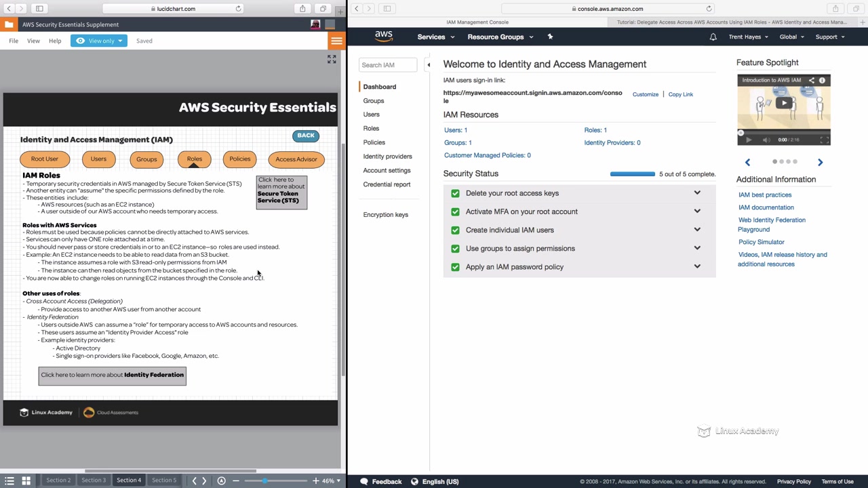The height and width of the screenshot is (488, 868).
Task: Expand Use groups to assign permissions
Action: point(697,248)
